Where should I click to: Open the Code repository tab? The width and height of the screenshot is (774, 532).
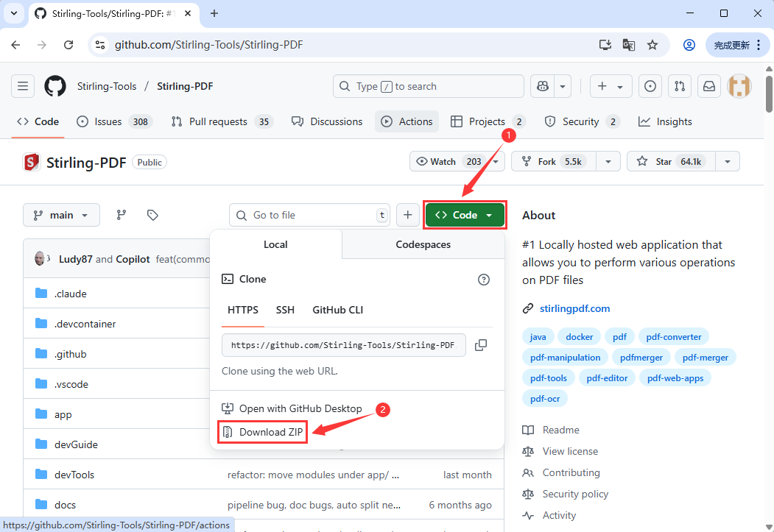tap(38, 121)
